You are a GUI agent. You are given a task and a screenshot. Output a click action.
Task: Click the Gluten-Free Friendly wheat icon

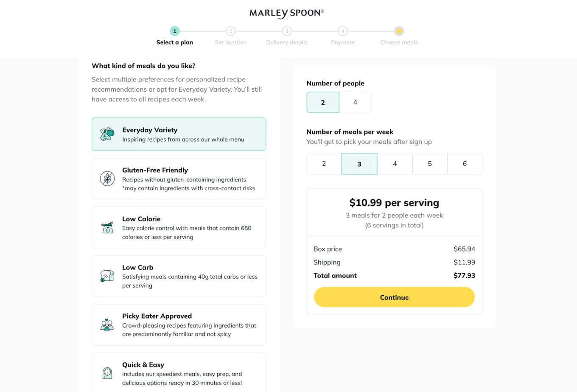(107, 179)
